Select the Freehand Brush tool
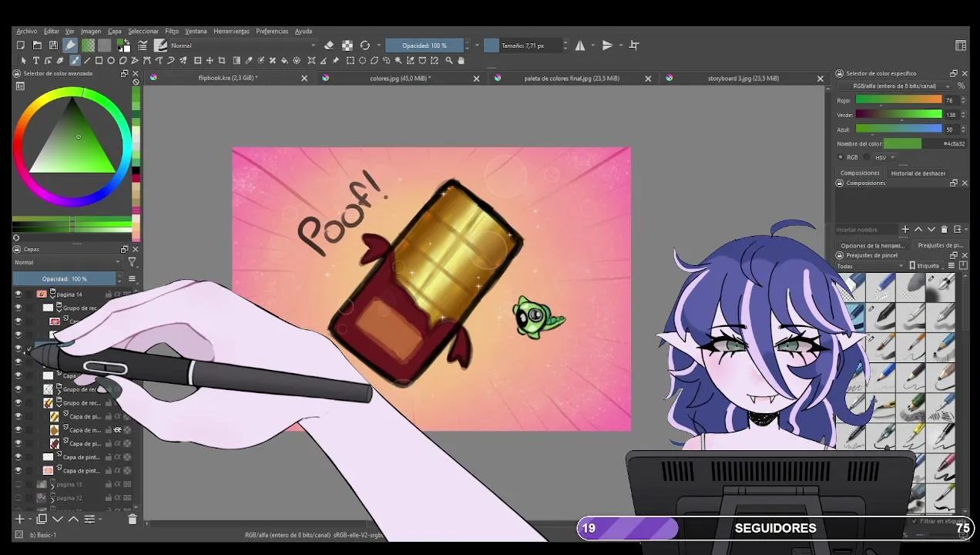The image size is (980, 555). pos(75,60)
